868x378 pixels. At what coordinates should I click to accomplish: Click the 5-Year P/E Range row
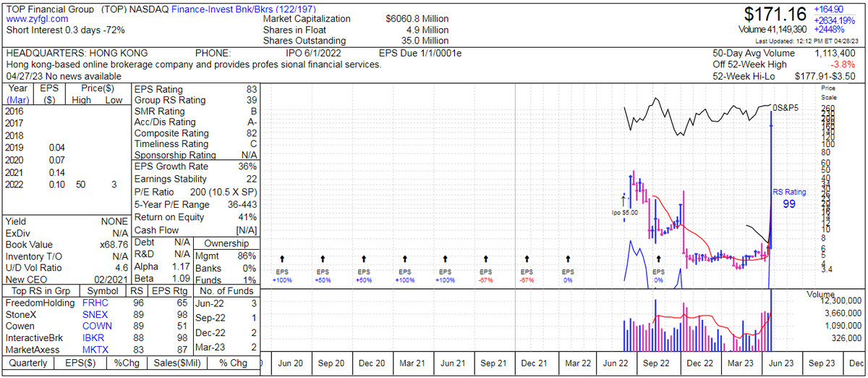195,204
